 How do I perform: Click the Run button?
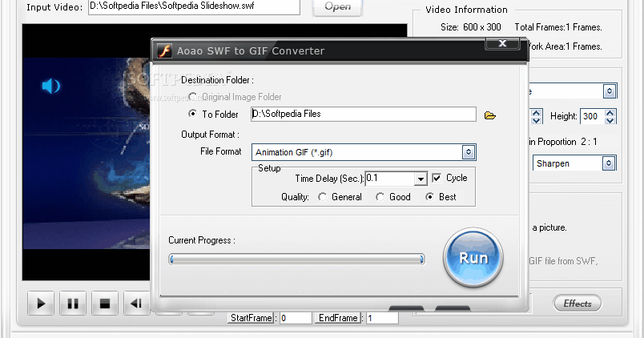473,257
